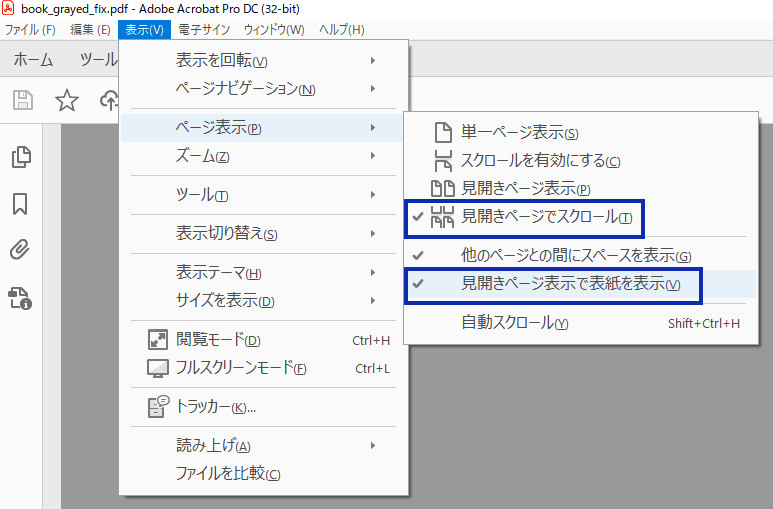Viewport: 773px width, 509px height.
Task: Open the bookmarks sidebar panel
Action: (x=20, y=204)
